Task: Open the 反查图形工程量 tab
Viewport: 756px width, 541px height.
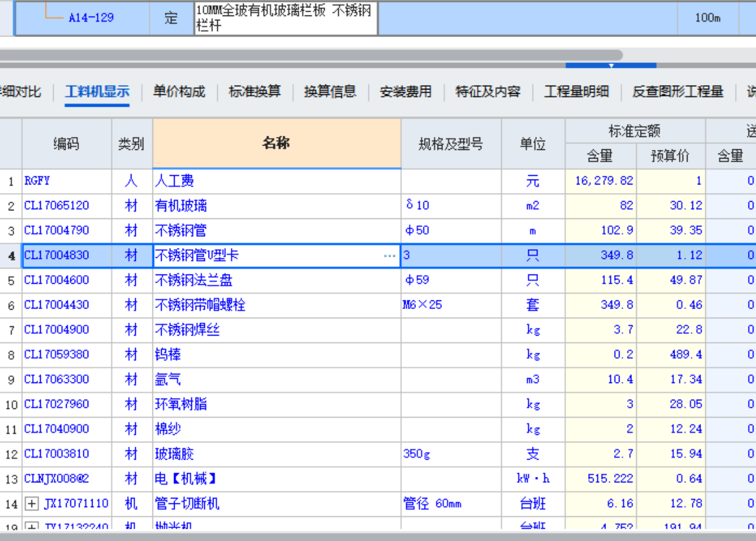Action: pyautogui.click(x=678, y=92)
